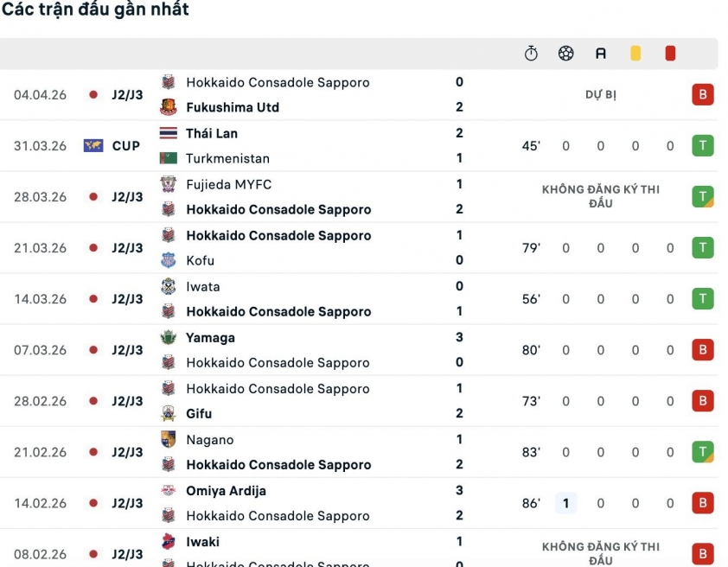
Task: Click the CUP competition icon for 31.03.26
Action: (93, 145)
